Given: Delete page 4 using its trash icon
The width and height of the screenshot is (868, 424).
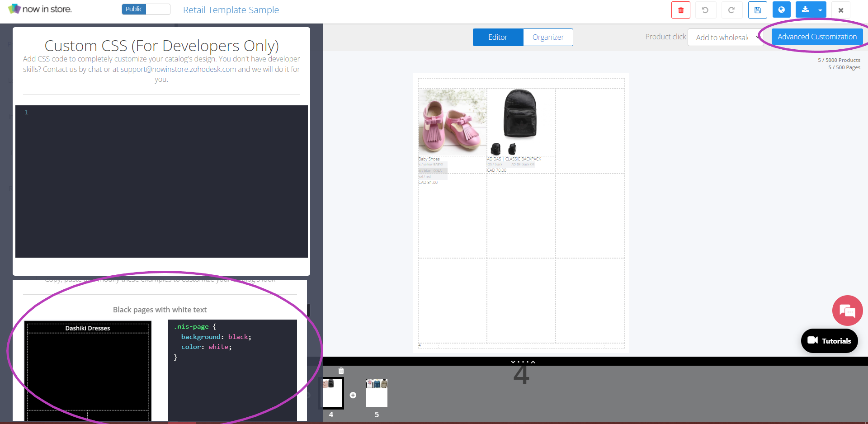Looking at the screenshot, I should click(x=341, y=371).
